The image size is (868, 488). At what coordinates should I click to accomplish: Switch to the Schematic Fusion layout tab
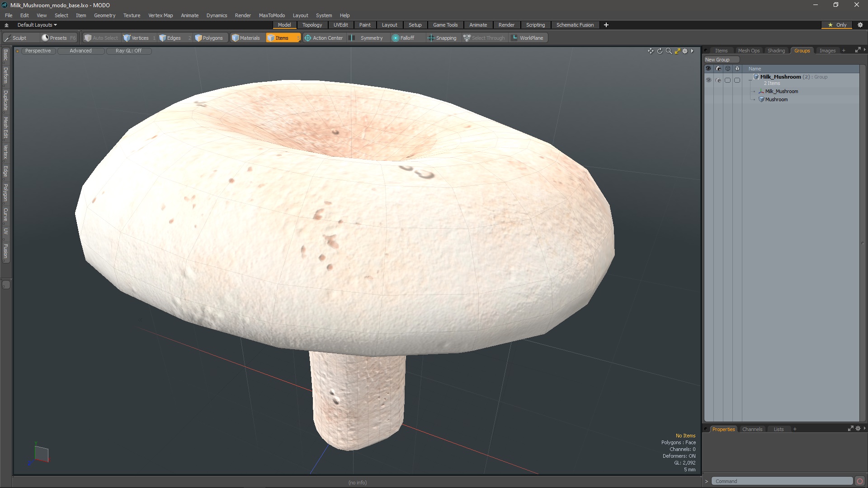(x=575, y=25)
